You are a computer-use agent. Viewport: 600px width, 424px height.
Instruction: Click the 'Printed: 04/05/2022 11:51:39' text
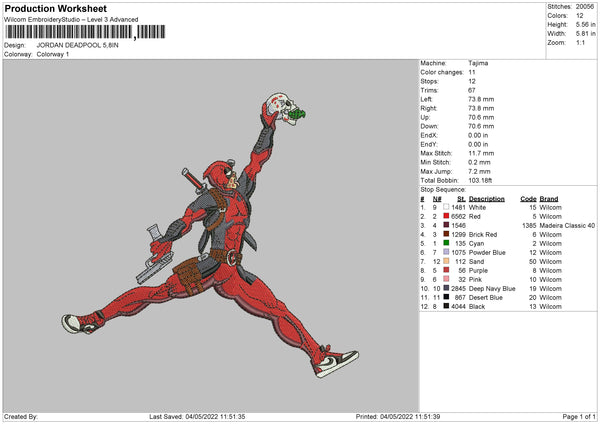click(x=398, y=416)
